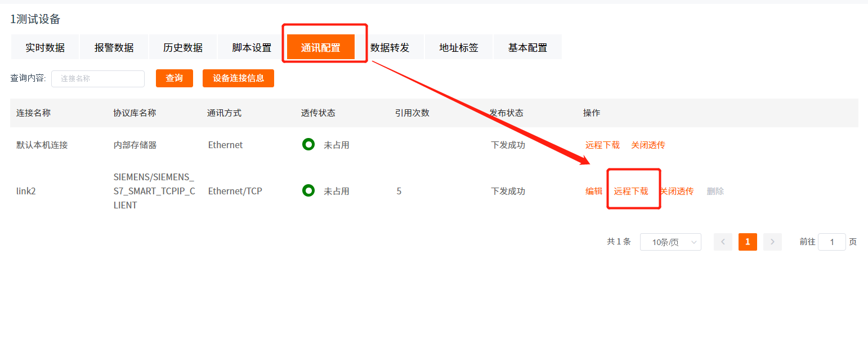This screenshot has width=868, height=356.
Task: Open the 10条/页 page size dropdown
Action: [670, 242]
